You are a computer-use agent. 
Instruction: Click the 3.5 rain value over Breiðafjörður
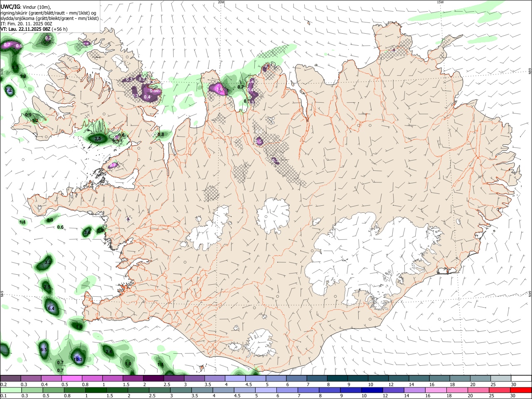[x=98, y=139]
